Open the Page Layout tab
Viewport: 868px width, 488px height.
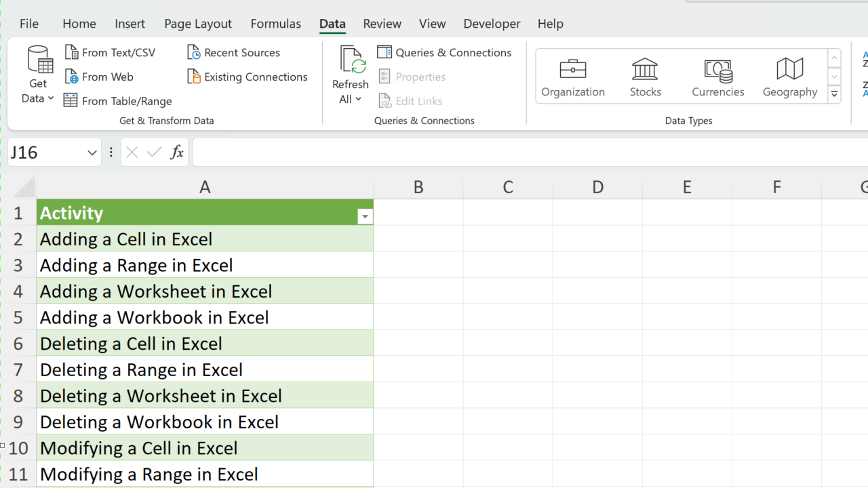197,24
